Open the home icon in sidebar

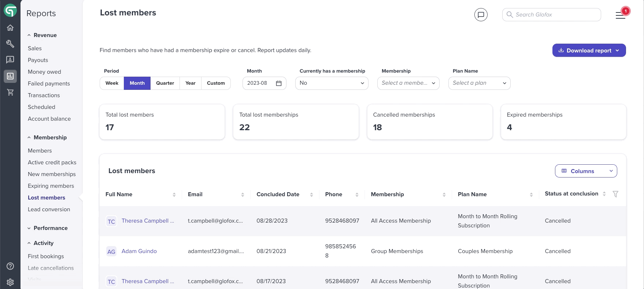[x=10, y=28]
